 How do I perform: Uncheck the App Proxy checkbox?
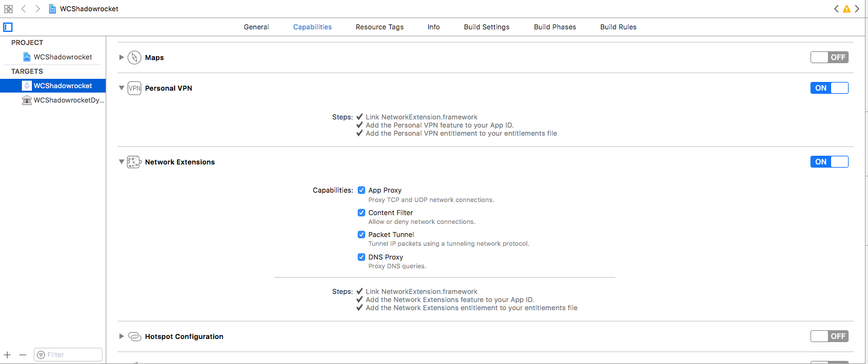coord(361,190)
